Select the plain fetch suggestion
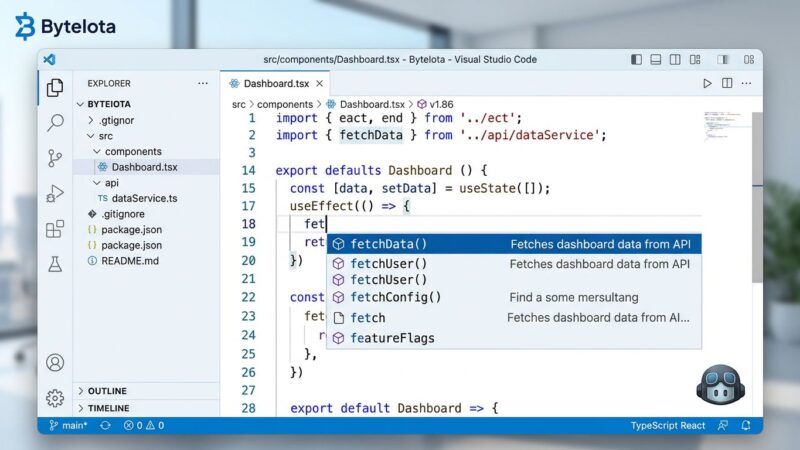 [514, 317]
